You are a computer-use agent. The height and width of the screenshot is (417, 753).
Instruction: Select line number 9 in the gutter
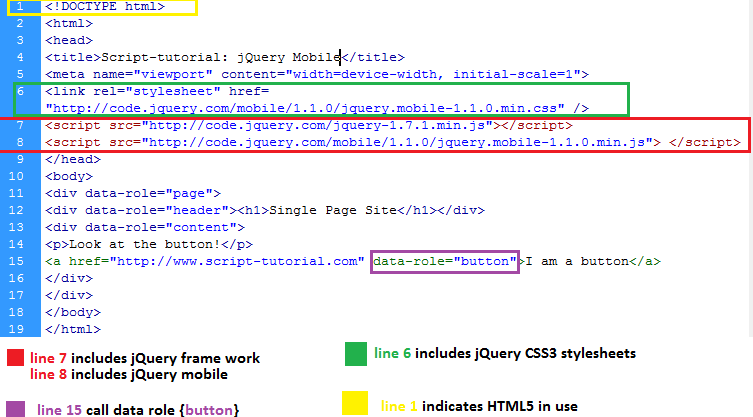click(x=20, y=159)
